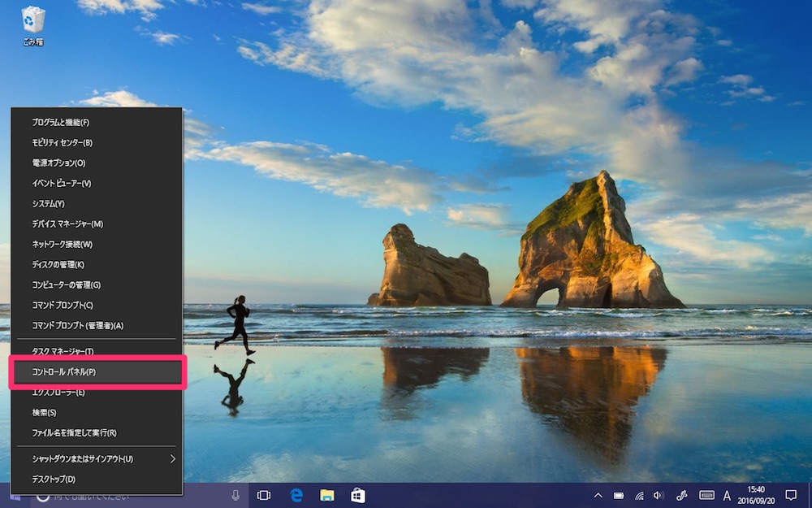Launch コマンド プロンプト (管理者)(A) entry
Screen dimensions: 812x508
[x=97, y=326]
